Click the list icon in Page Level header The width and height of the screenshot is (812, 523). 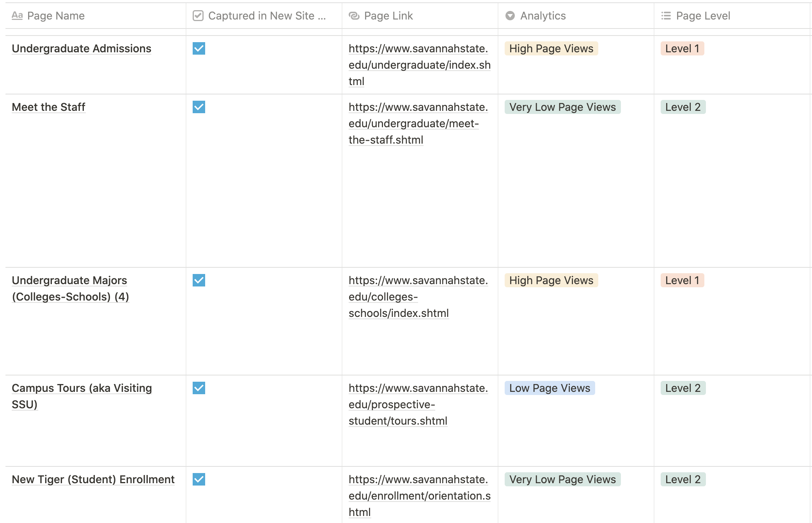pos(666,16)
